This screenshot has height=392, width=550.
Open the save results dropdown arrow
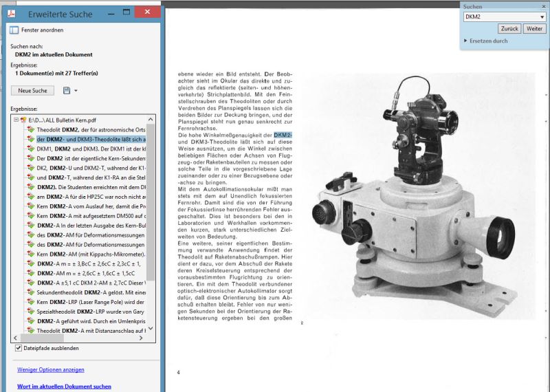coord(76,91)
